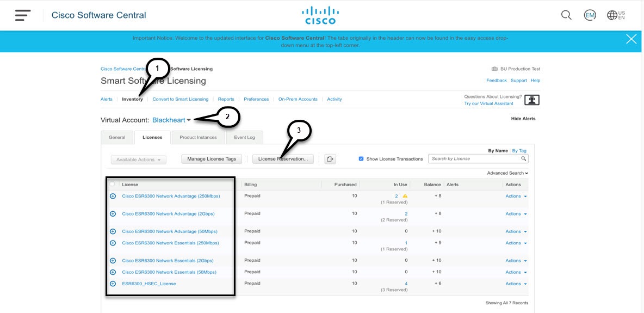Switch to the Product Instances tab
Image resolution: width=644 pixels, height=313 pixels.
pos(198,137)
